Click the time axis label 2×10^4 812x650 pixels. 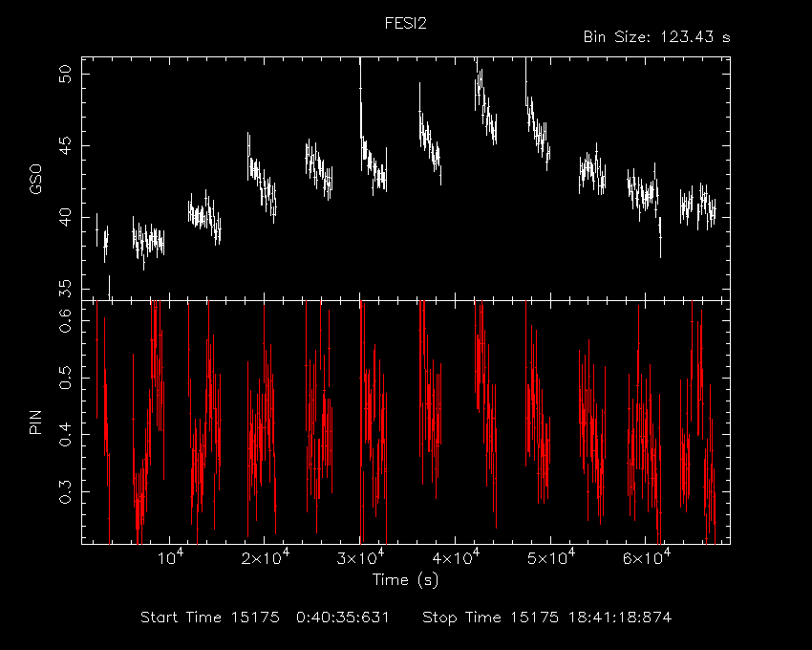click(x=266, y=557)
